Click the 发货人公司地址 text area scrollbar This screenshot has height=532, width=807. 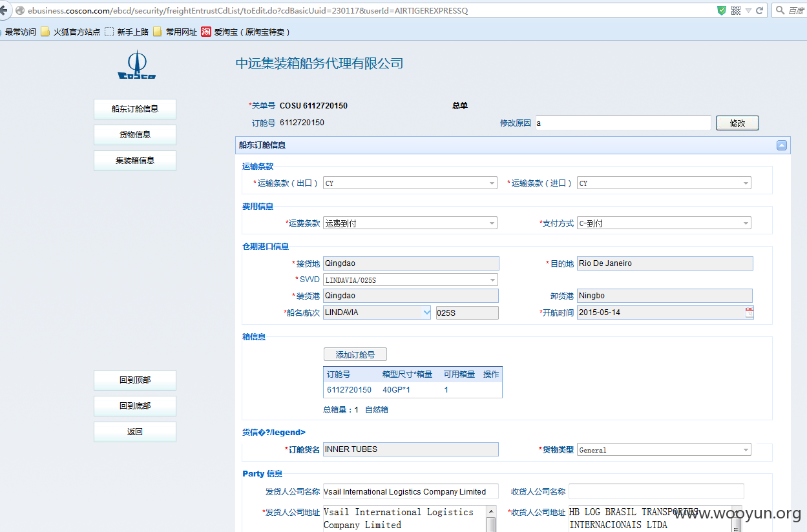point(491,518)
